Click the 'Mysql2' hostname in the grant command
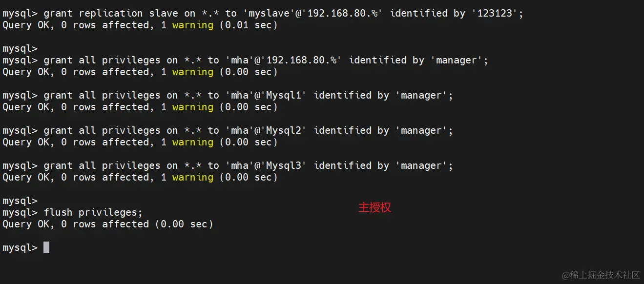The image size is (644, 284). (x=284, y=130)
